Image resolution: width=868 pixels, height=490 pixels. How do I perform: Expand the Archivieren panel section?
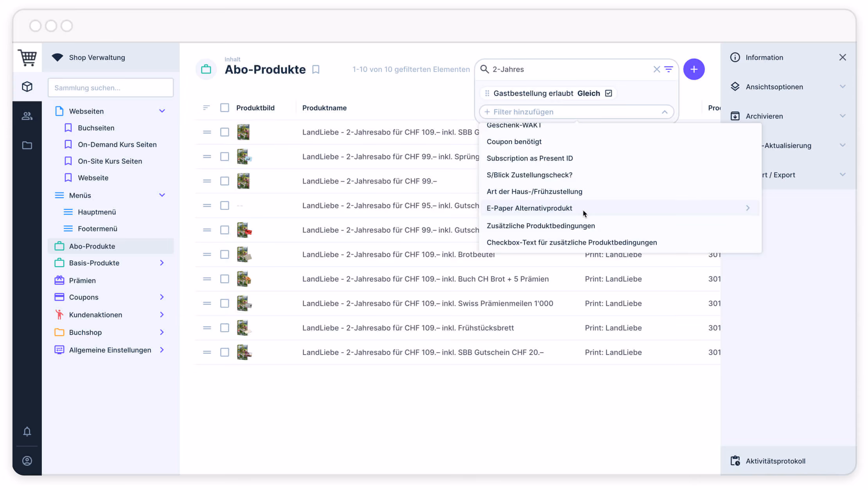[x=842, y=116]
